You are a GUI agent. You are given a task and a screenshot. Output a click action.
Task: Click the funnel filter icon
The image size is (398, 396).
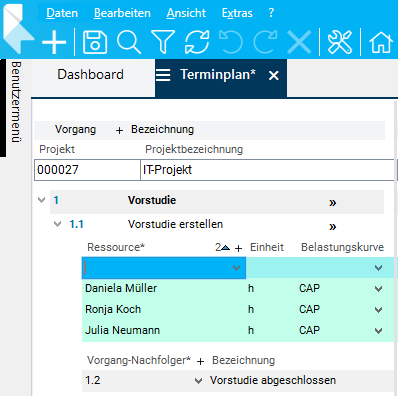pyautogui.click(x=163, y=42)
